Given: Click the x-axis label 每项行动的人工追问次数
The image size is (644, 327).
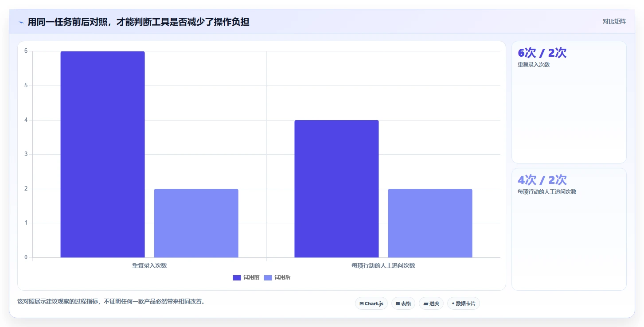Looking at the screenshot, I should [383, 266].
